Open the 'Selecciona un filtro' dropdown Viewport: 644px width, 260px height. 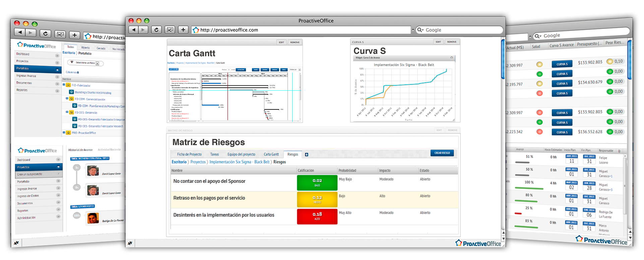(x=97, y=63)
